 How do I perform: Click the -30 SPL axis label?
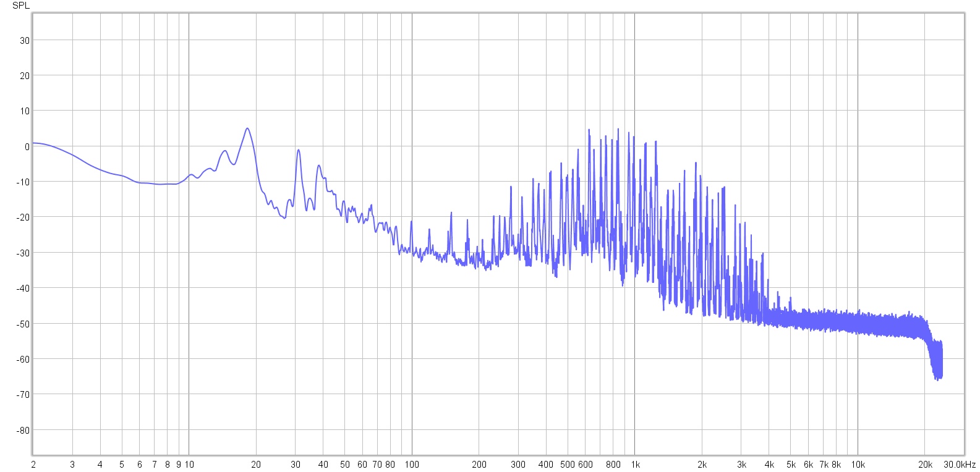coord(23,253)
